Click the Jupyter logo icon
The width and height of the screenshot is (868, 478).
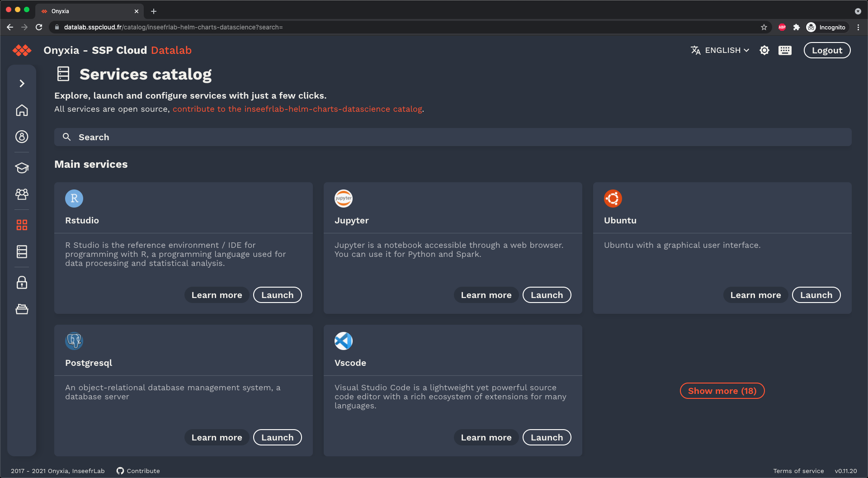344,198
